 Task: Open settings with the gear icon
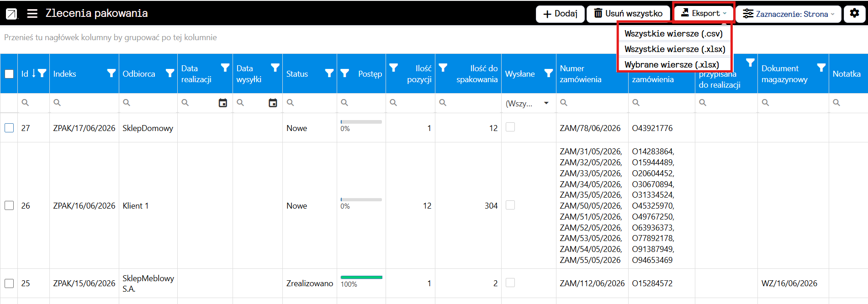[854, 14]
